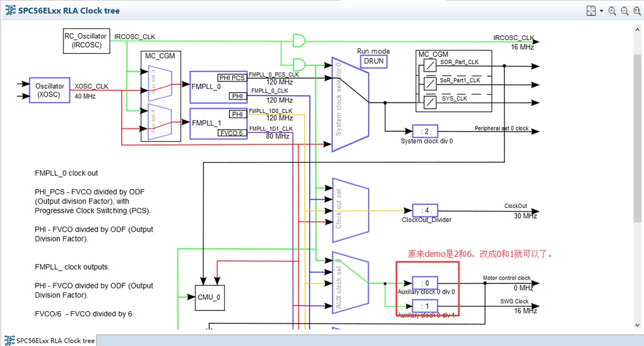This screenshot has height=346, width=644.
Task: Select the CMU_0 block
Action: click(x=210, y=298)
